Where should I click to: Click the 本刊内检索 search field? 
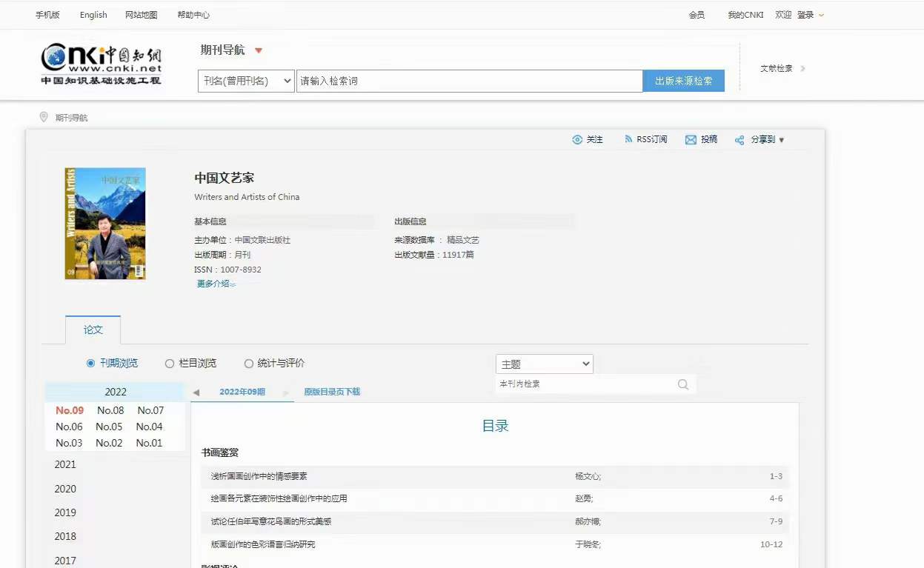tap(585, 384)
